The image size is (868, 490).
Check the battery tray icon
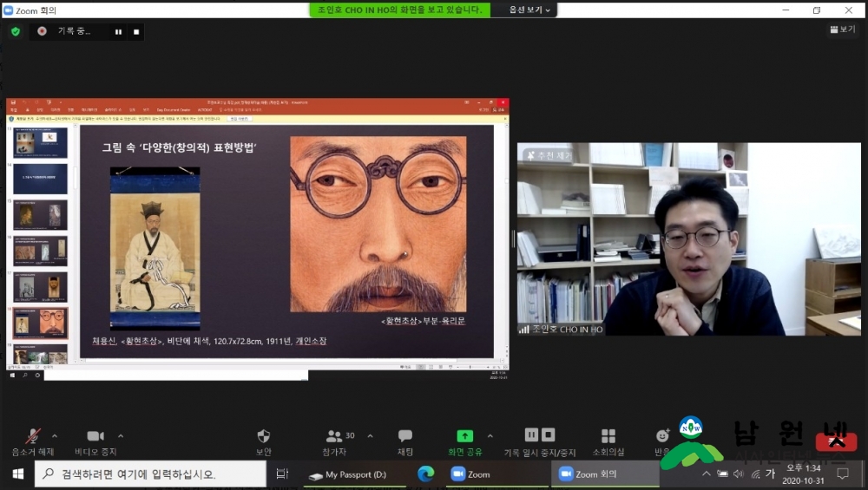pos(722,474)
